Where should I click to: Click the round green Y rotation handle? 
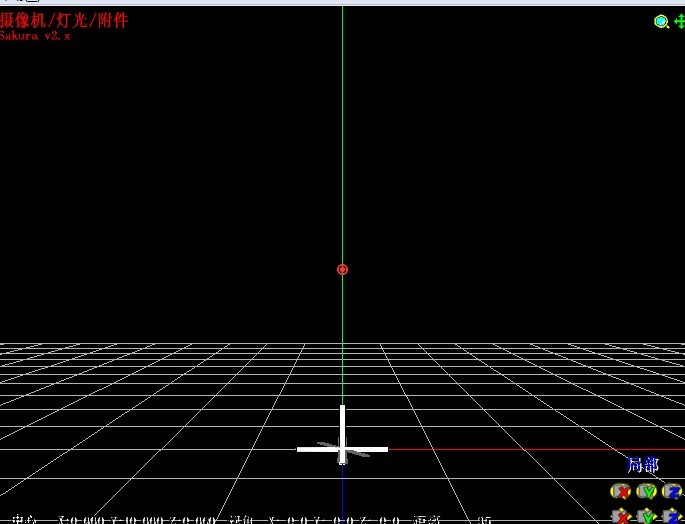pos(647,492)
